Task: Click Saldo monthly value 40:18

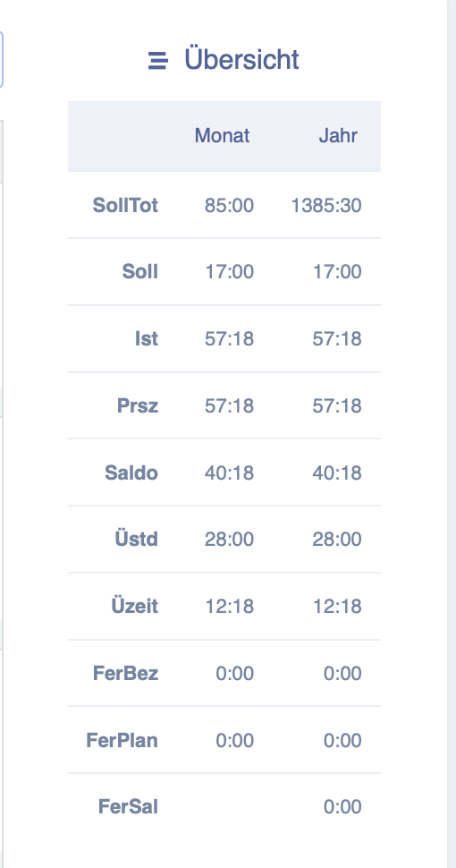Action: [x=229, y=472]
